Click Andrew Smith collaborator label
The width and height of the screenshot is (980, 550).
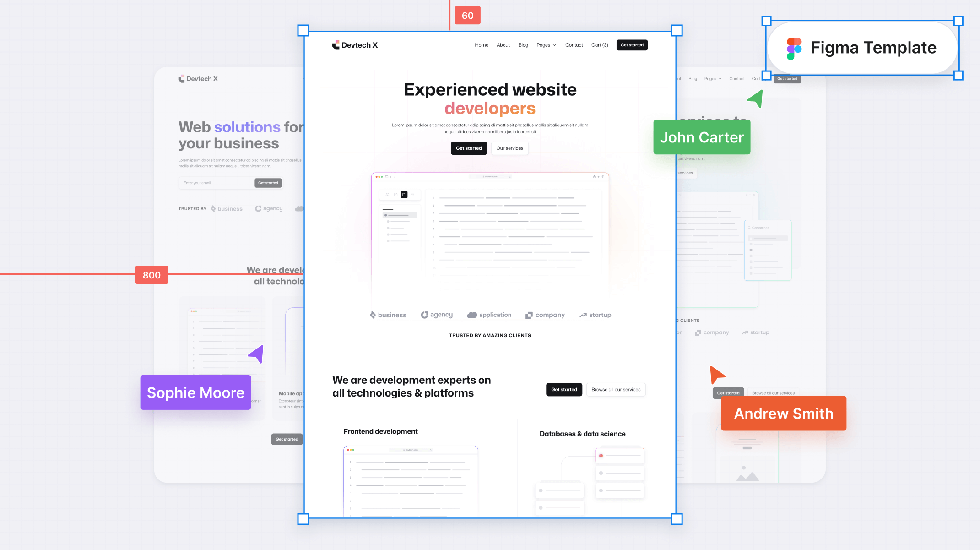point(784,414)
